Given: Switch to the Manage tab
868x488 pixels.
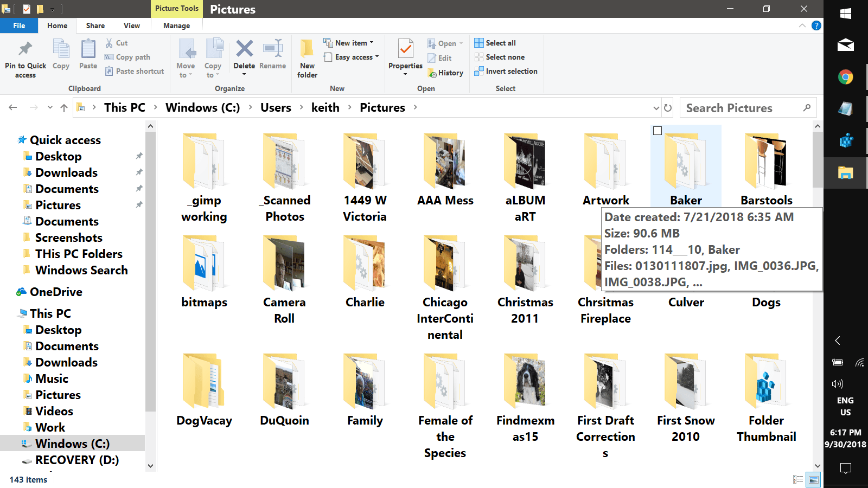Looking at the screenshot, I should point(176,25).
